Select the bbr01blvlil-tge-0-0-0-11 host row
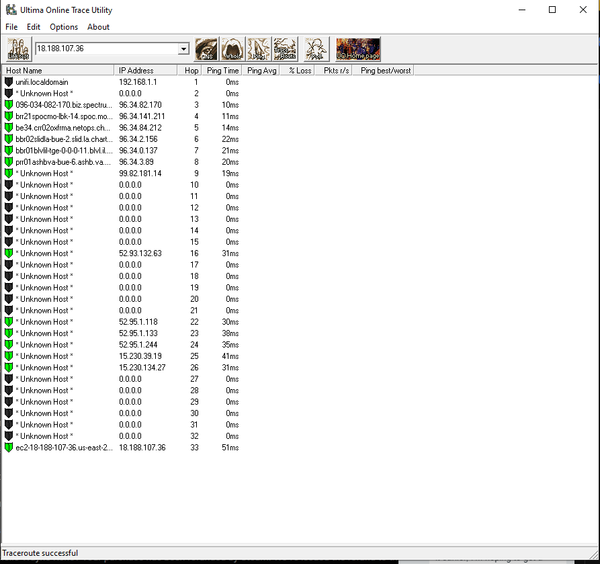Screen dimensions: 600x564 (64, 151)
